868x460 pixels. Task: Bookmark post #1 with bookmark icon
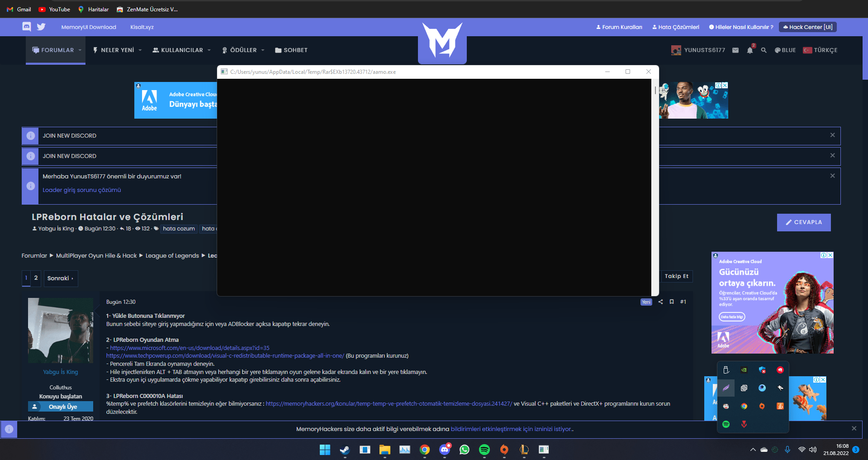click(672, 302)
